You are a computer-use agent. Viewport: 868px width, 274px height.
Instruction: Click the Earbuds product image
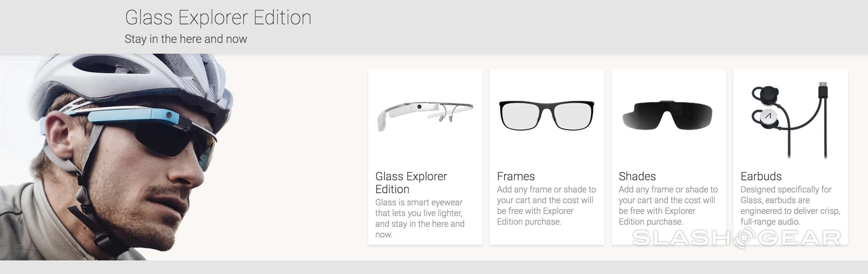click(789, 120)
